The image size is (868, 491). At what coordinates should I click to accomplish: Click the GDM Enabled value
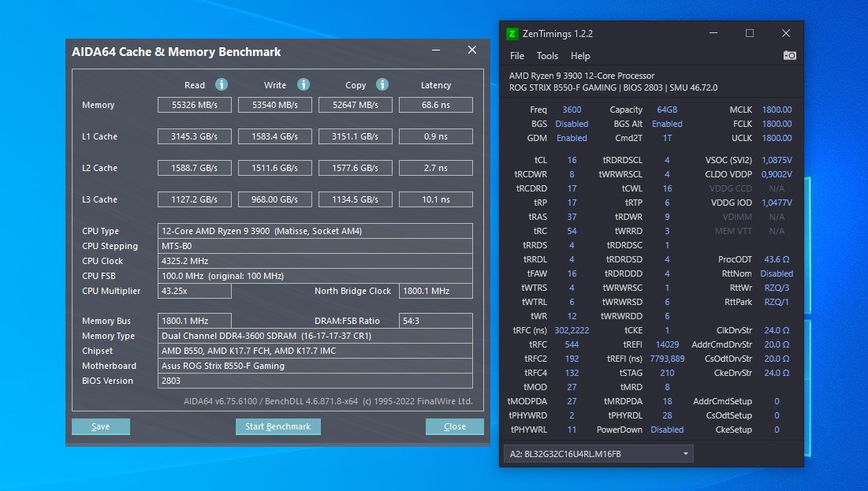tap(572, 138)
